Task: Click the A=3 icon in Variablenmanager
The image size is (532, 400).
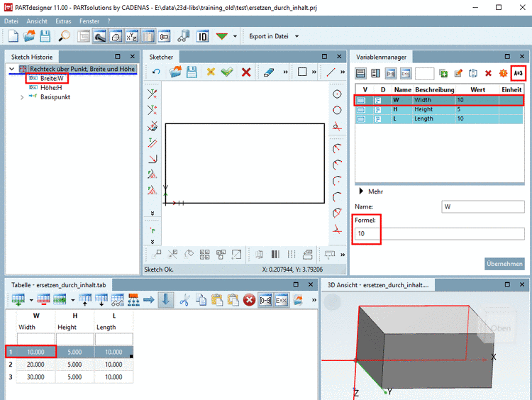Action: pyautogui.click(x=518, y=73)
